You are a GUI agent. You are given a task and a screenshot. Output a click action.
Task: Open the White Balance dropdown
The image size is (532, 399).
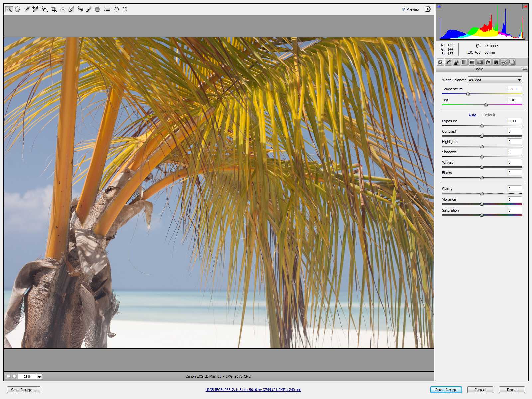coord(495,80)
